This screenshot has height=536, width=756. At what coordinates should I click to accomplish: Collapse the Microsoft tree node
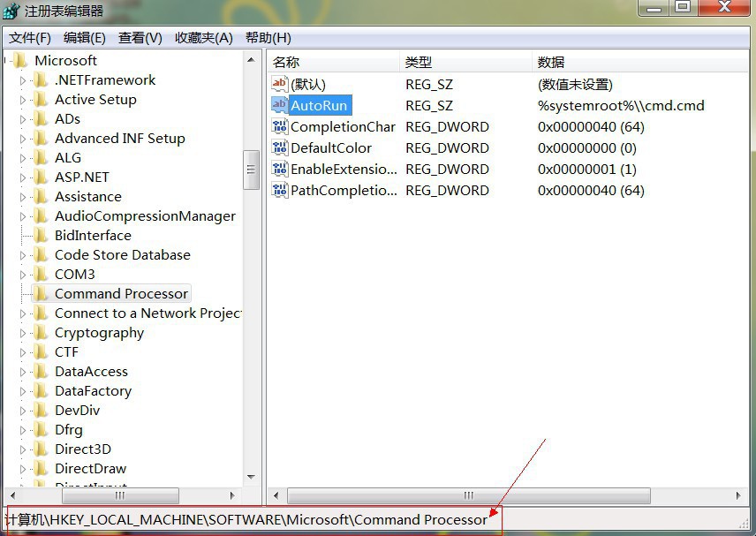coord(7,61)
